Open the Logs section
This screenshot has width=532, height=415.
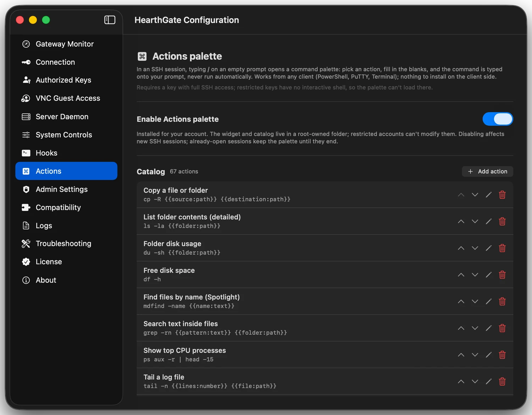coord(66,226)
